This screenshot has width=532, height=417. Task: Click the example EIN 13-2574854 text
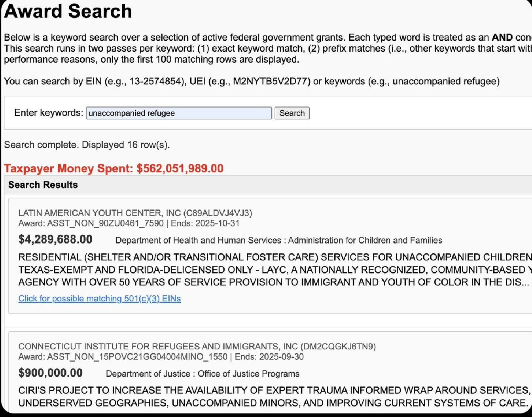(156, 81)
